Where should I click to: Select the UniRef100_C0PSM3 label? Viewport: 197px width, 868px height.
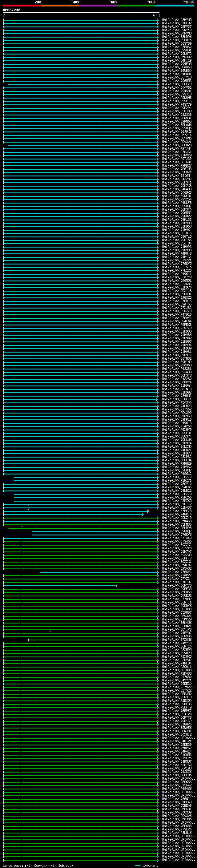pyautogui.click(x=177, y=33)
